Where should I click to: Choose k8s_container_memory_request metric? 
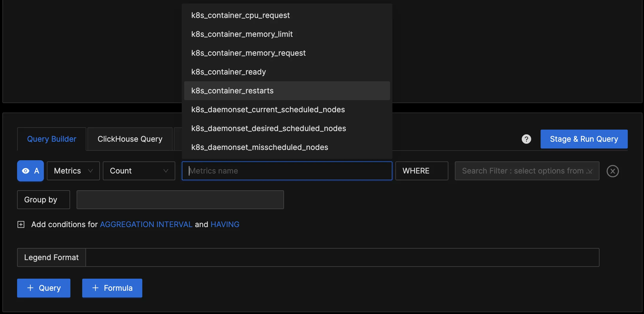coord(287,53)
